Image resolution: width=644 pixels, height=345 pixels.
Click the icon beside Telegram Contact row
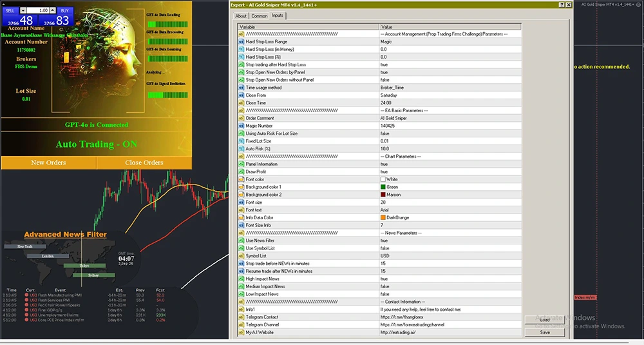tap(241, 317)
